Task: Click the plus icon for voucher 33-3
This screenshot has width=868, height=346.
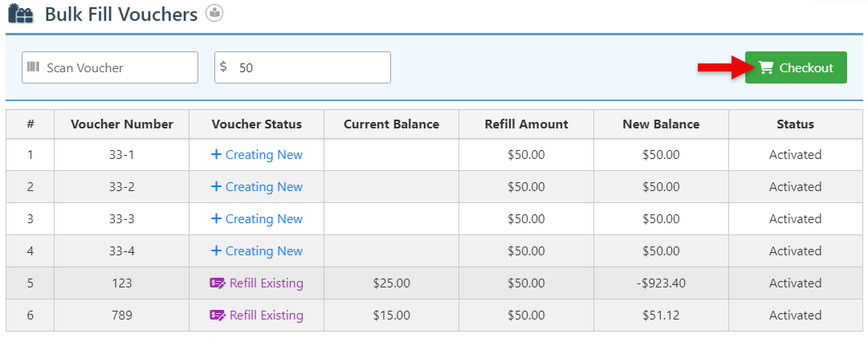Action: pos(216,219)
